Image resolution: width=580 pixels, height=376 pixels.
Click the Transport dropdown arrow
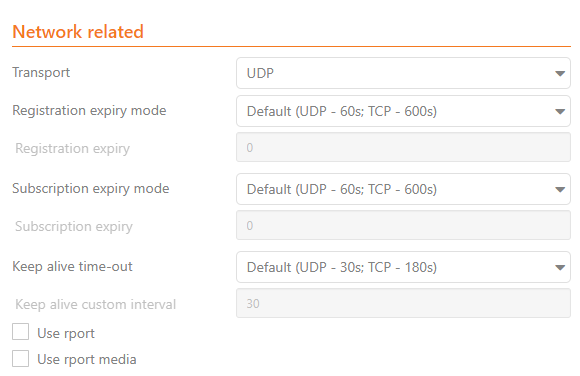point(560,74)
